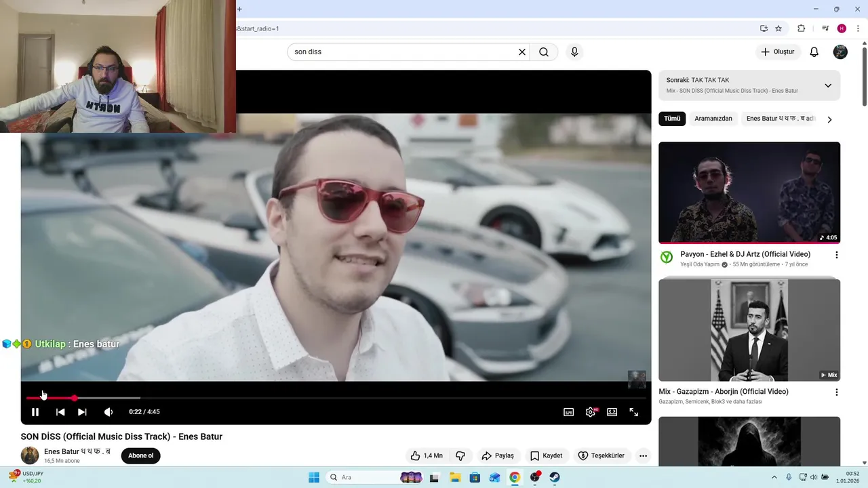Install app via address bar icon
The height and width of the screenshot is (488, 868).
click(764, 28)
